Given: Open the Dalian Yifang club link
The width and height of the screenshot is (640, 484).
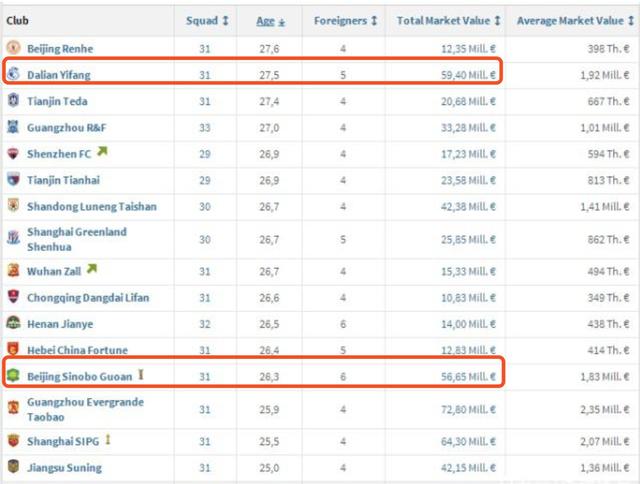Looking at the screenshot, I should click(x=59, y=75).
